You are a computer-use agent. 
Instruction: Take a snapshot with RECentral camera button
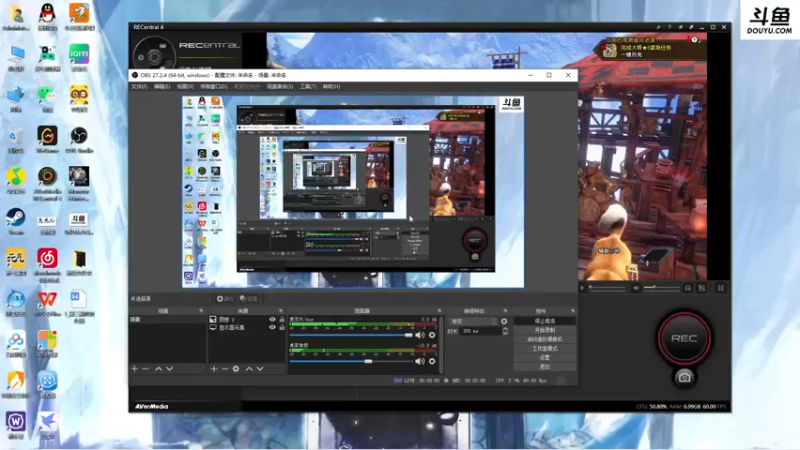click(684, 378)
